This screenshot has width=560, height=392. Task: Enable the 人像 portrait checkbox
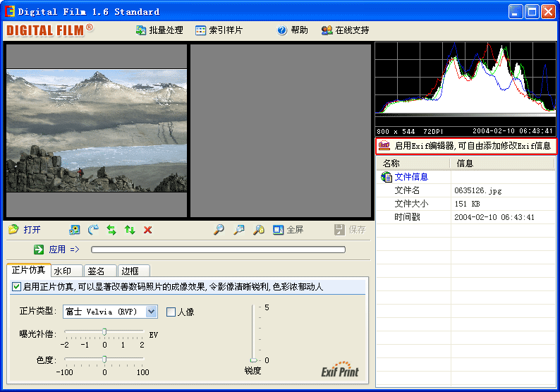tap(171, 312)
